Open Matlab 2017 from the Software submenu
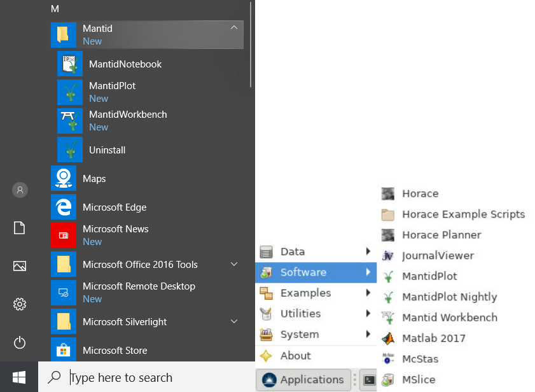The width and height of the screenshot is (535, 392). pos(433,339)
